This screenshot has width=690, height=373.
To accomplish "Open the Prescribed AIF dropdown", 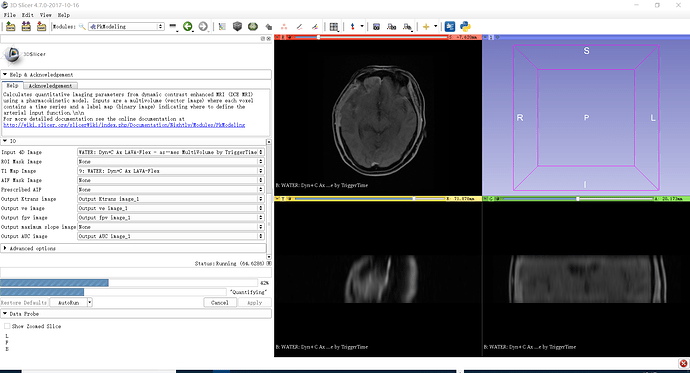I will [170, 190].
